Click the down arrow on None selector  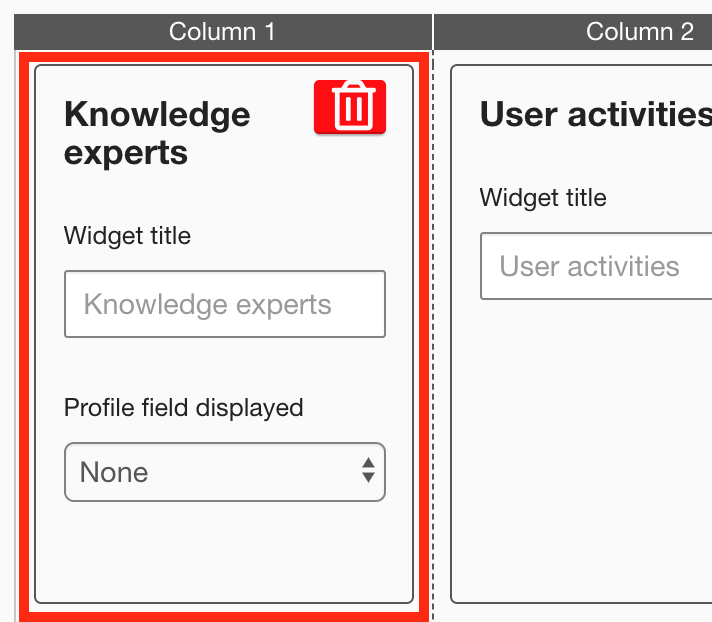[x=368, y=480]
